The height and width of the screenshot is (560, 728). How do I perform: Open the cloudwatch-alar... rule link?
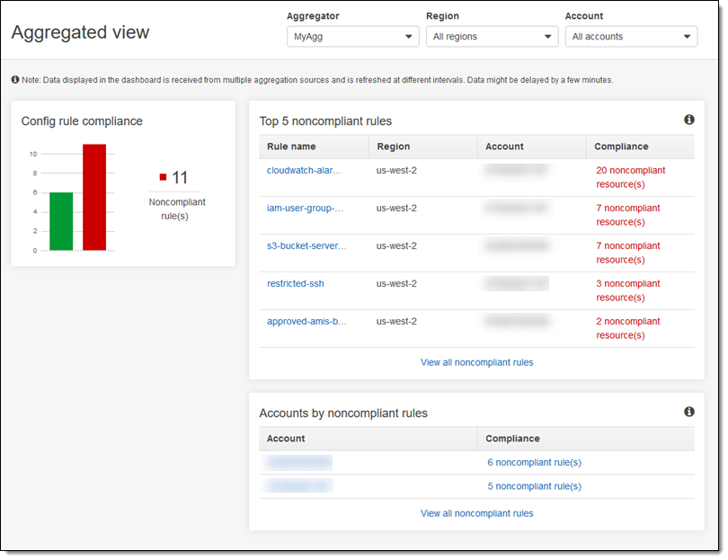click(x=305, y=170)
